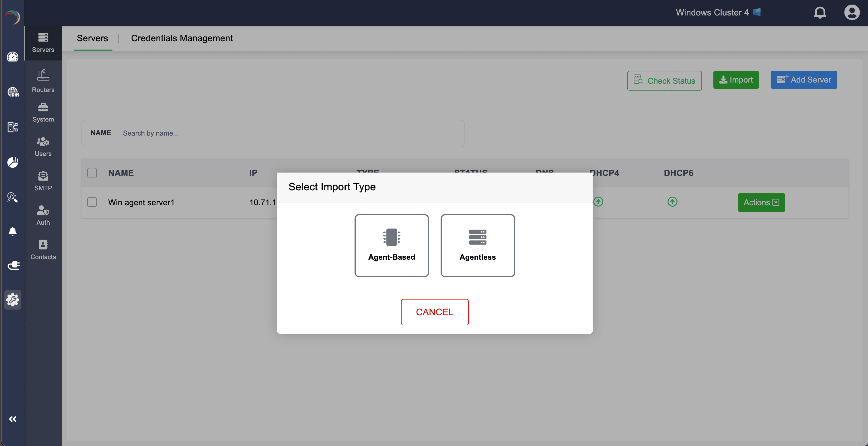Click the DHCP4 up-arrow status icon
868x446 pixels.
coord(598,202)
